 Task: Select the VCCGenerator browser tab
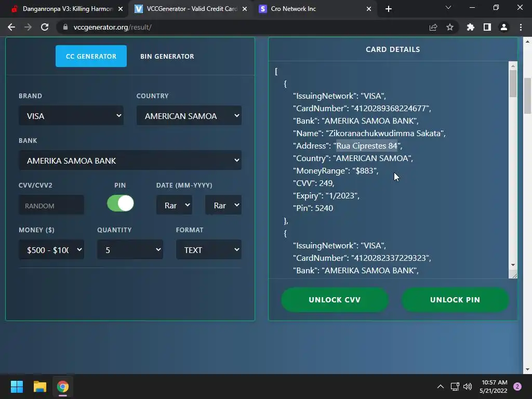(190, 9)
